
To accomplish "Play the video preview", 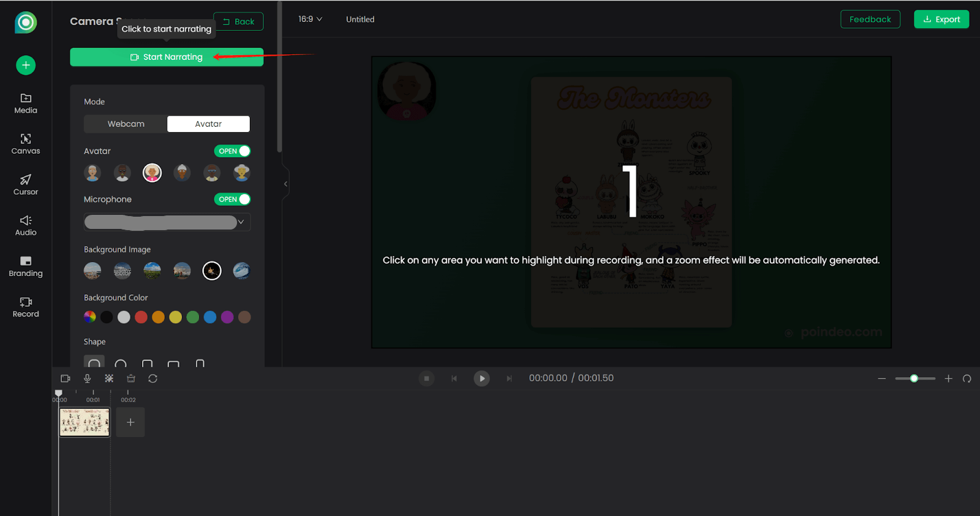I will [x=482, y=378].
